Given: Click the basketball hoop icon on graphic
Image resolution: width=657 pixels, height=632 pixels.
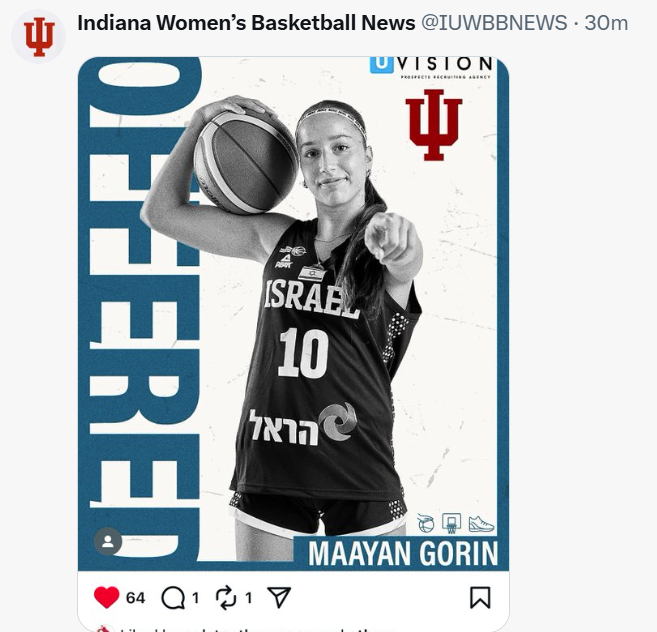Looking at the screenshot, I should 452,523.
